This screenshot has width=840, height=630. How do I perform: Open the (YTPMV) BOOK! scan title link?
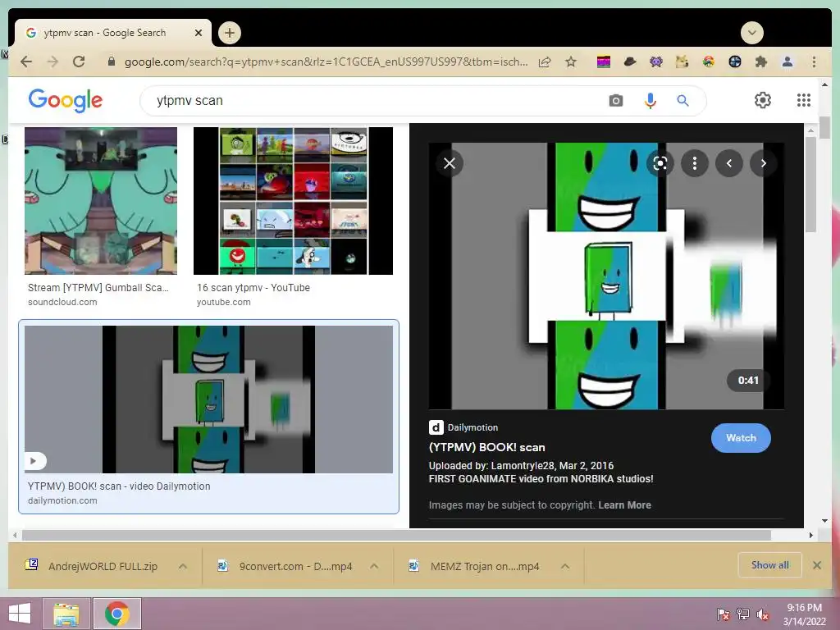point(487,447)
